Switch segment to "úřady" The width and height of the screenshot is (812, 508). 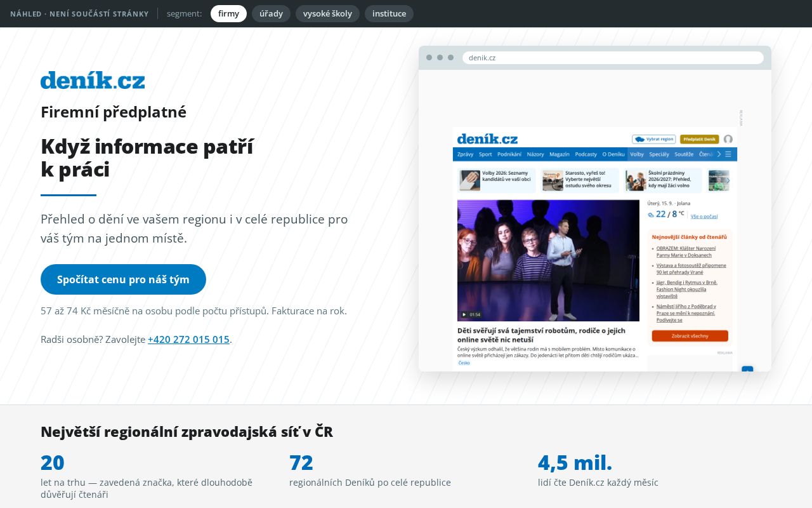[x=271, y=13]
